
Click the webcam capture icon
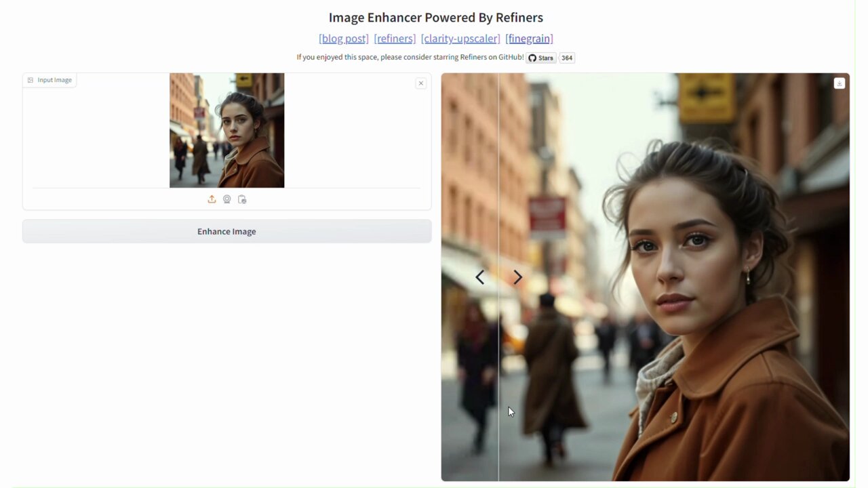(227, 199)
